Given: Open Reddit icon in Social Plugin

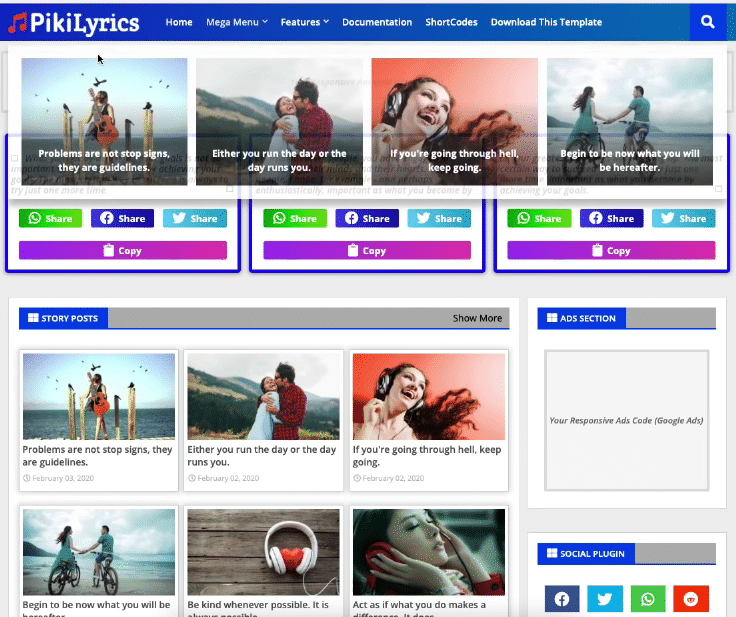Looking at the screenshot, I should [690, 599].
